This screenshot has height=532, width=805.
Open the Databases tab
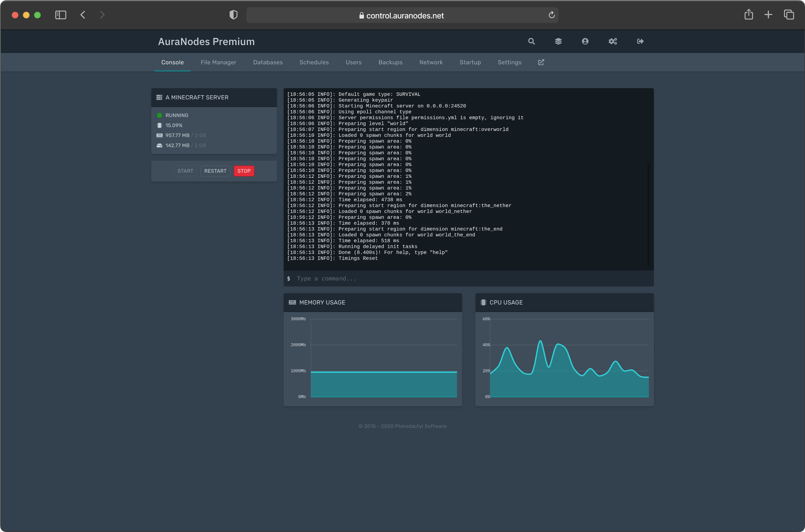click(x=268, y=62)
